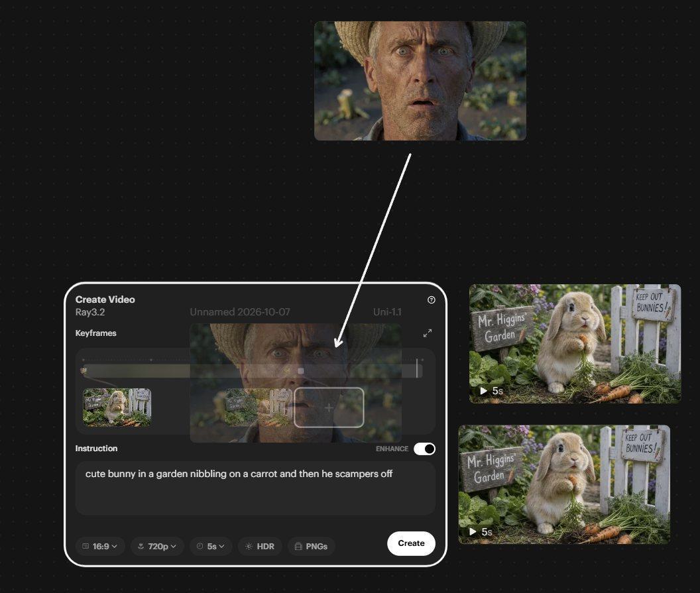The width and height of the screenshot is (700, 593).
Task: Focus the Instruction text field about the bunny
Action: click(x=255, y=488)
